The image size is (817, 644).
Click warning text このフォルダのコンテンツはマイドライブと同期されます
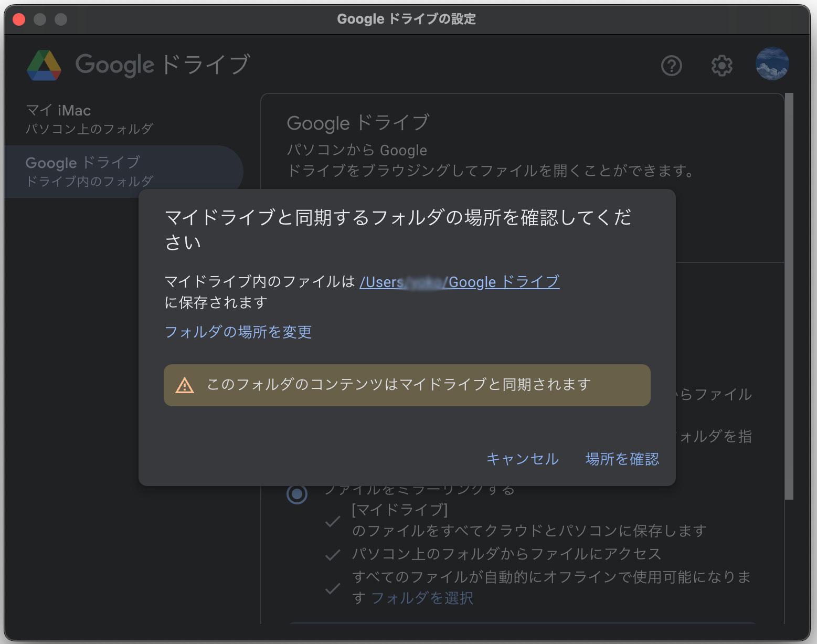[399, 385]
